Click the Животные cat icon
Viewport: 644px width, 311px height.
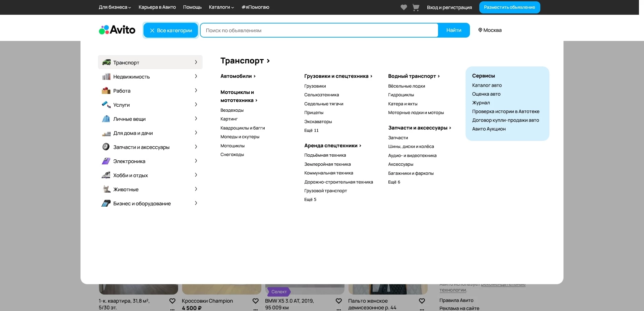point(106,189)
